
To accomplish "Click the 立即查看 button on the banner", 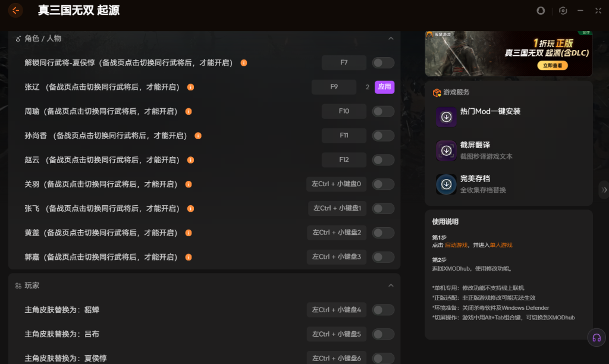I will [x=552, y=66].
